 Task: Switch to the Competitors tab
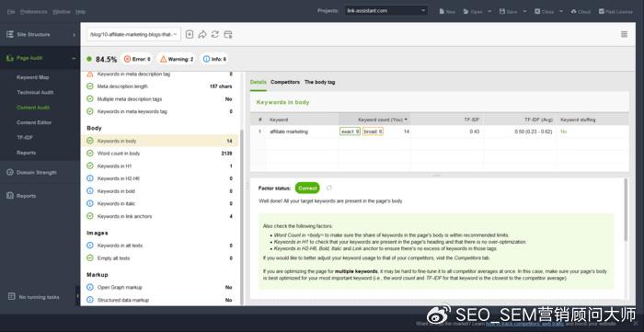pos(285,82)
